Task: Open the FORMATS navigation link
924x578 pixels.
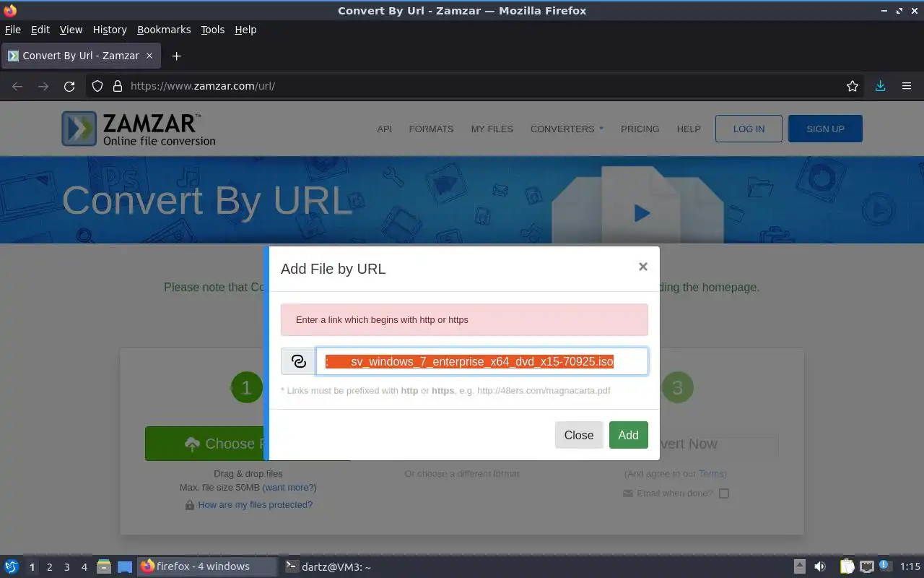Action: [431, 129]
